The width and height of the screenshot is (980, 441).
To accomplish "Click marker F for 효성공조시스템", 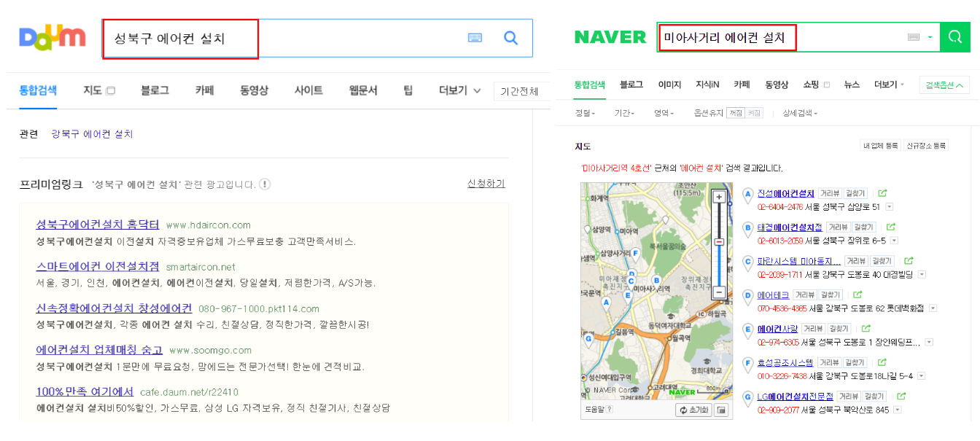I will (x=747, y=364).
